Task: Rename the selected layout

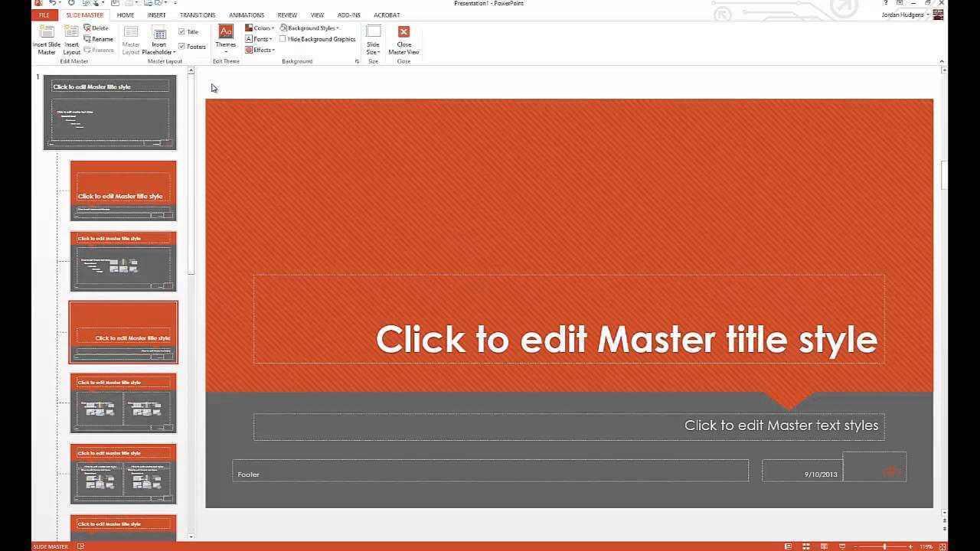Action: tap(98, 39)
